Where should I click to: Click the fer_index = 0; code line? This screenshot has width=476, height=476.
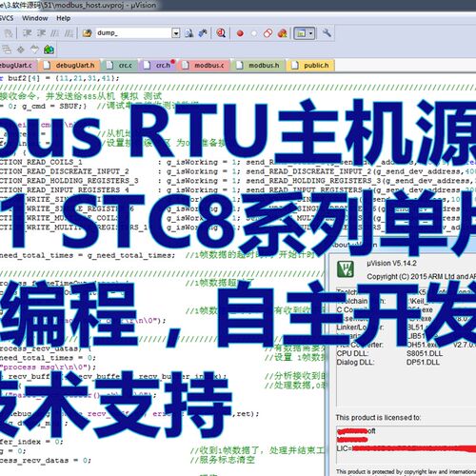[31, 442]
